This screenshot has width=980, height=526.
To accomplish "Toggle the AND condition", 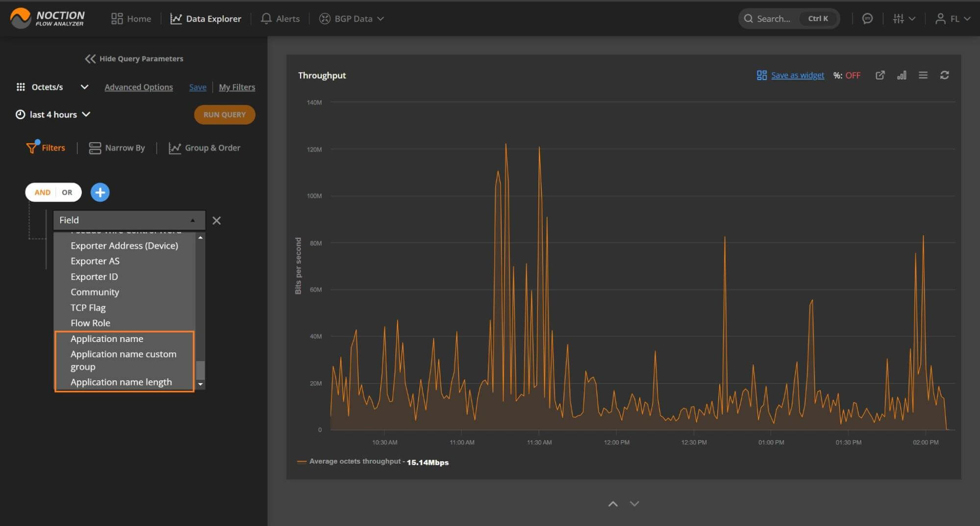I will tap(42, 192).
